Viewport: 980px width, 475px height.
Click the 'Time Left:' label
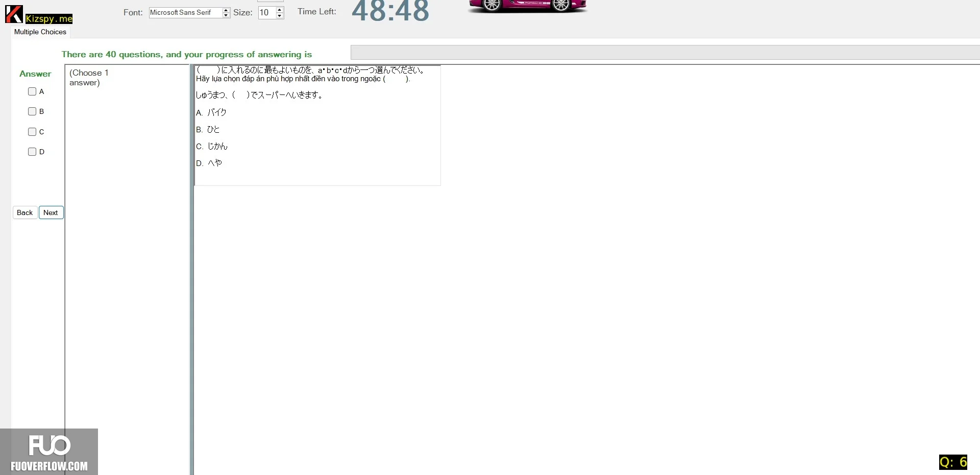317,11
